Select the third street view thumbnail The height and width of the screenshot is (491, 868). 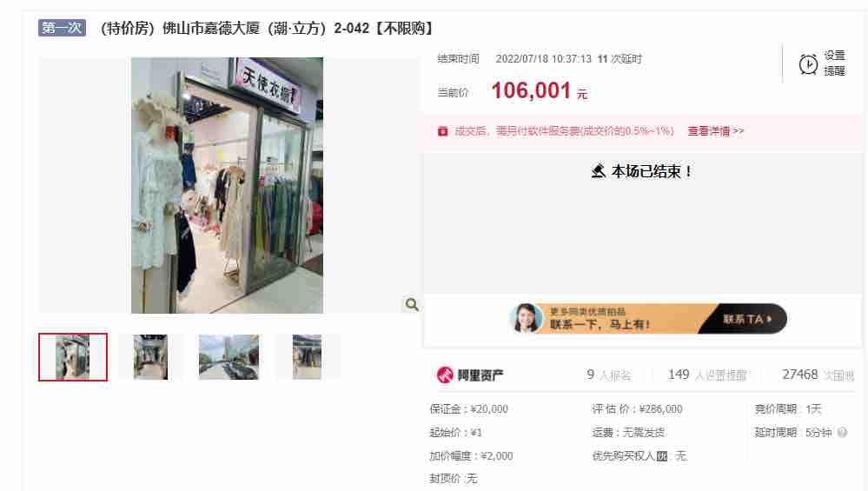[x=229, y=357]
